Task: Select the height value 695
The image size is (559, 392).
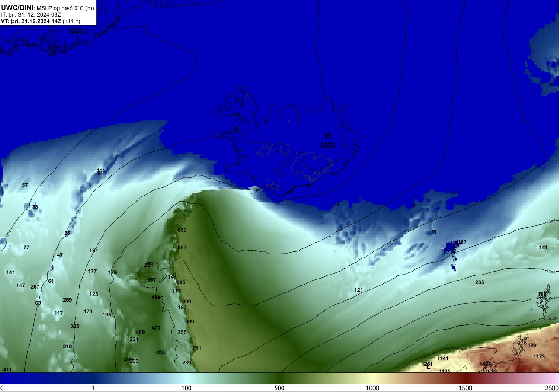Action: click(181, 282)
